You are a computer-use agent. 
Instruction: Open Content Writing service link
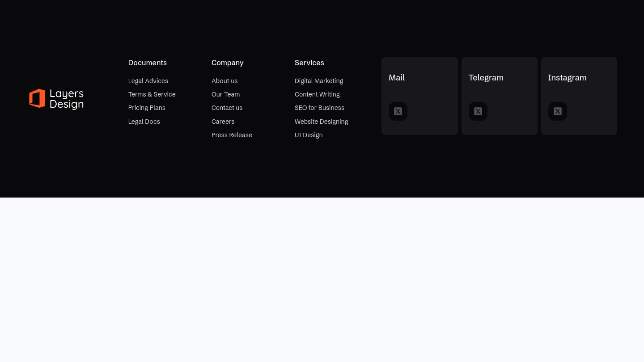pos(317,94)
